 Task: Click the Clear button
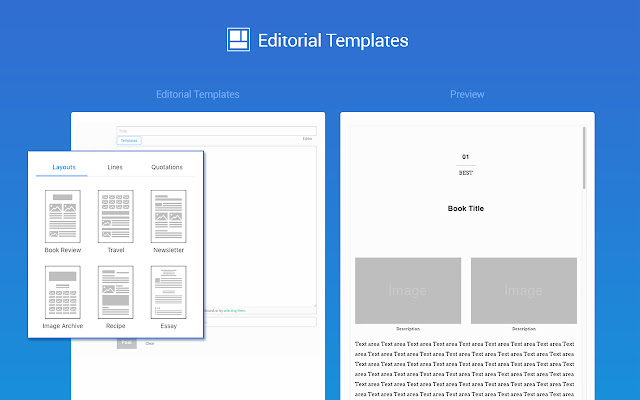150,344
